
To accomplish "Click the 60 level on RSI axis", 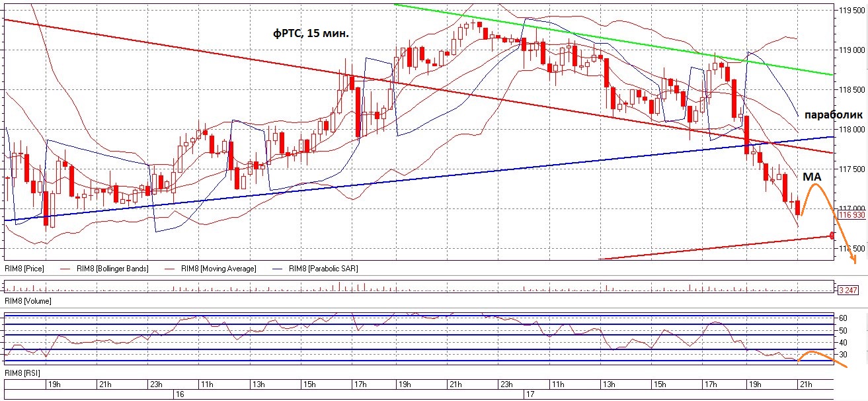I will click(844, 318).
